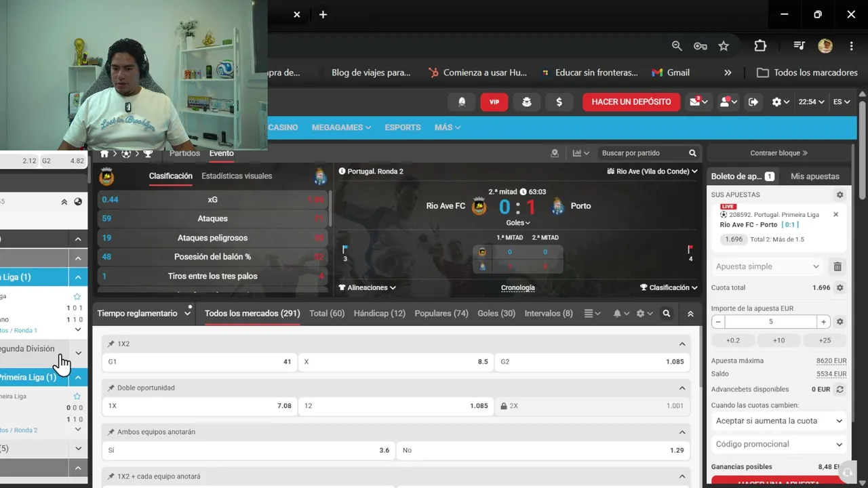This screenshot has width=868, height=488.
Task: Expand Alineaciones lineups
Action: coord(368,287)
